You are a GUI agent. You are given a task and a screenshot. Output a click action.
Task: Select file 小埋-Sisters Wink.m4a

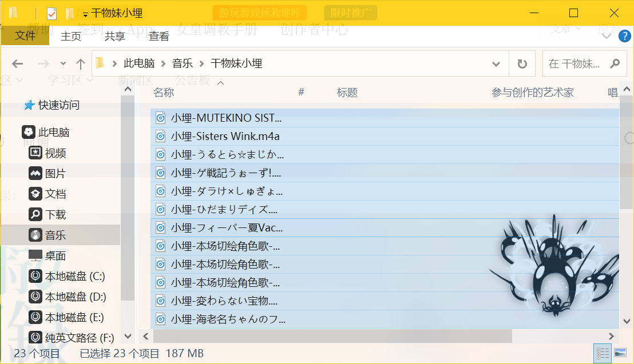(x=225, y=137)
